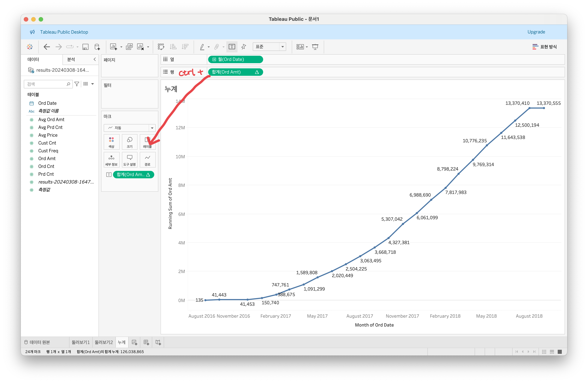Toggle Show Me (표현 방식) panel
588x383 pixels.
(x=545, y=47)
